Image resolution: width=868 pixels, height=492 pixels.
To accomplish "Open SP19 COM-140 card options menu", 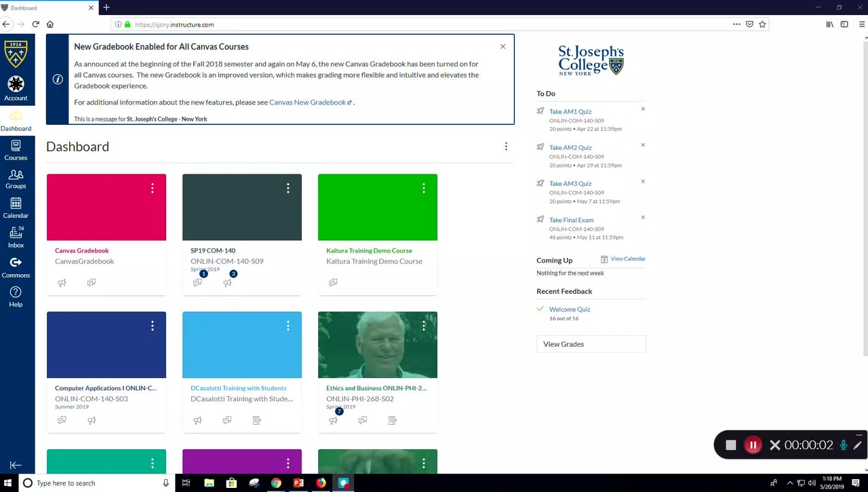I will tap(288, 188).
